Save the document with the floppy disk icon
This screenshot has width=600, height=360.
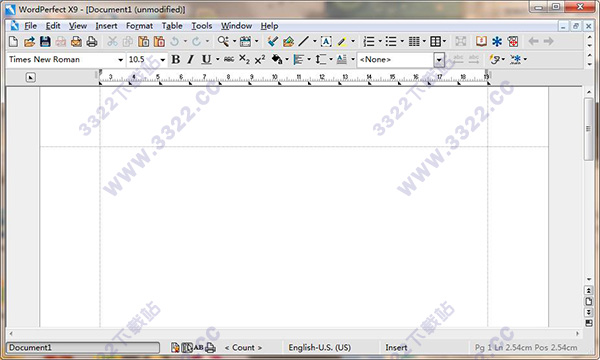click(45, 41)
